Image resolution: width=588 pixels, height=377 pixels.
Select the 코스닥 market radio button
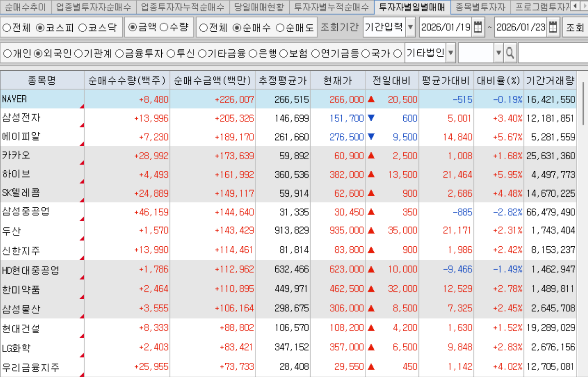83,28
